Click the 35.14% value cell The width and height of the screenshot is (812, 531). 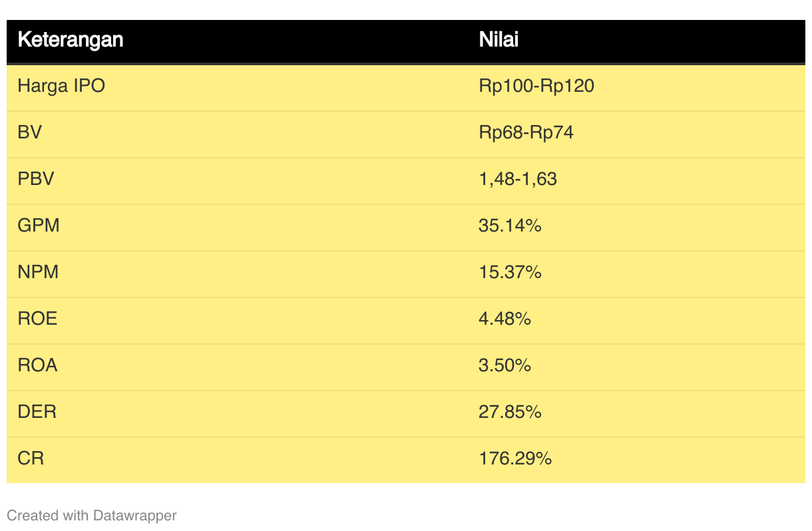pyautogui.click(x=510, y=226)
